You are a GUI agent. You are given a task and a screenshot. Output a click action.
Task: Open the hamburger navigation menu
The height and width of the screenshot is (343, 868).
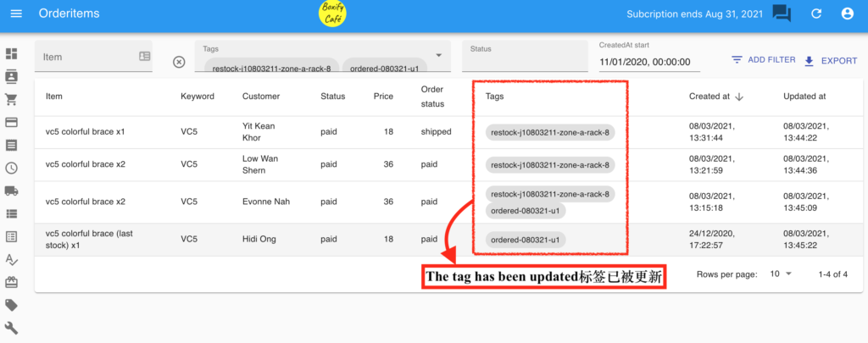16,14
